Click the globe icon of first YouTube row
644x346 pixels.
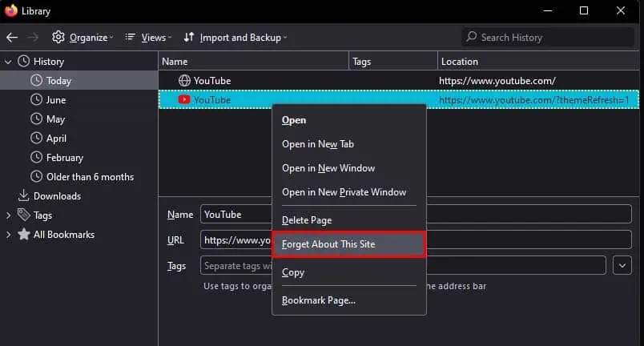click(184, 80)
